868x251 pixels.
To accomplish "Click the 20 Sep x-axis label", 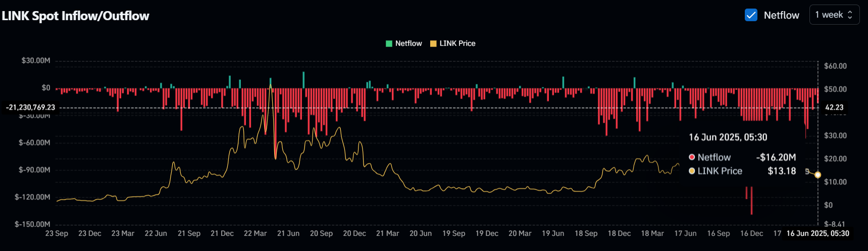I will coord(321,233).
